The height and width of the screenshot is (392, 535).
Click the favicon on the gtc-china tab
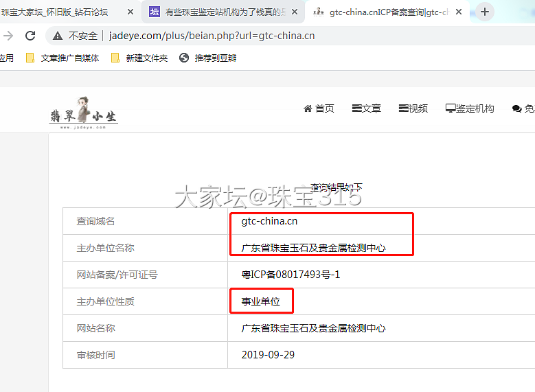click(319, 12)
